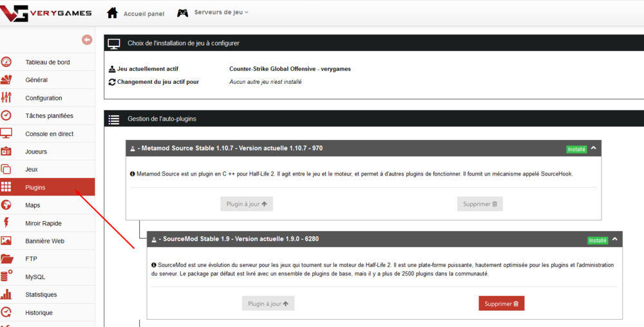Click monitor icon in Choix de l'installation header
Viewport: 644px width, 327px height.
pyautogui.click(x=114, y=44)
